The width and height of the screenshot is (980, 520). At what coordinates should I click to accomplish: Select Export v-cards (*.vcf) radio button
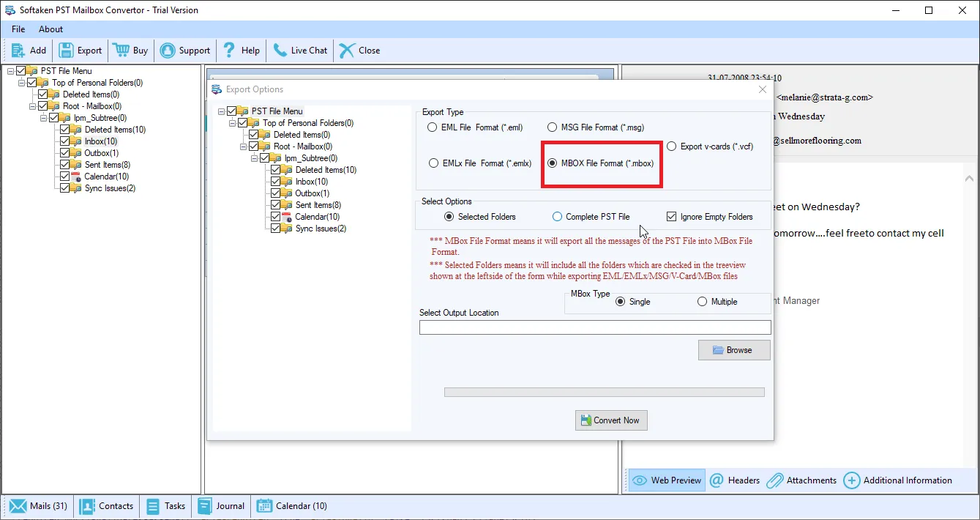coord(671,146)
